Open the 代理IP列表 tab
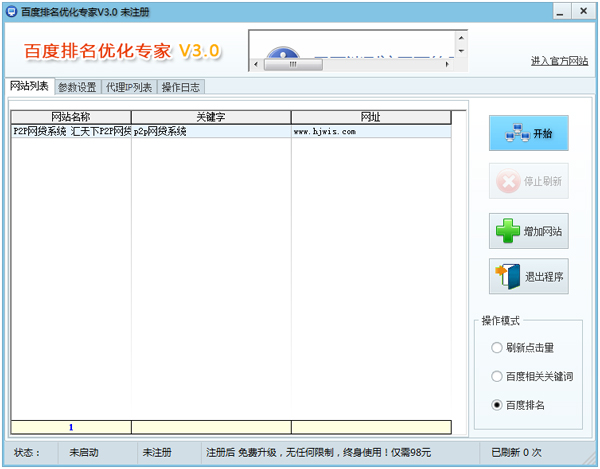The image size is (600, 469). point(129,87)
